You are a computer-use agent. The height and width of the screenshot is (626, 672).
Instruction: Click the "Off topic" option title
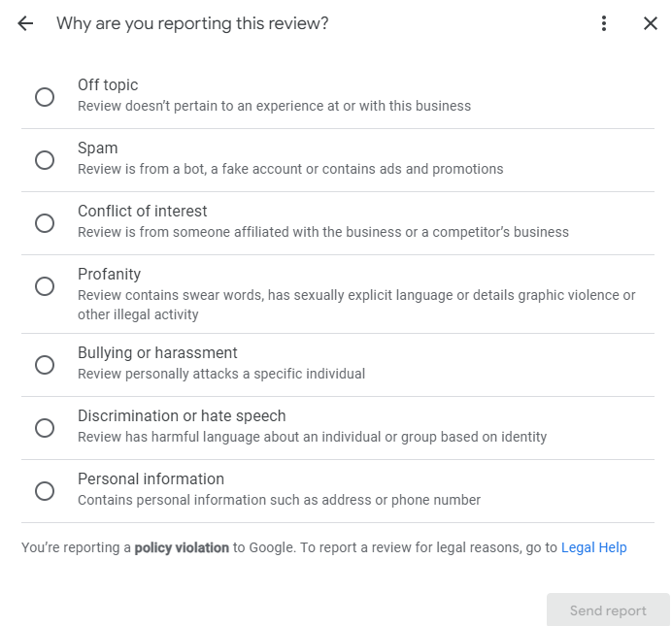coord(108,85)
